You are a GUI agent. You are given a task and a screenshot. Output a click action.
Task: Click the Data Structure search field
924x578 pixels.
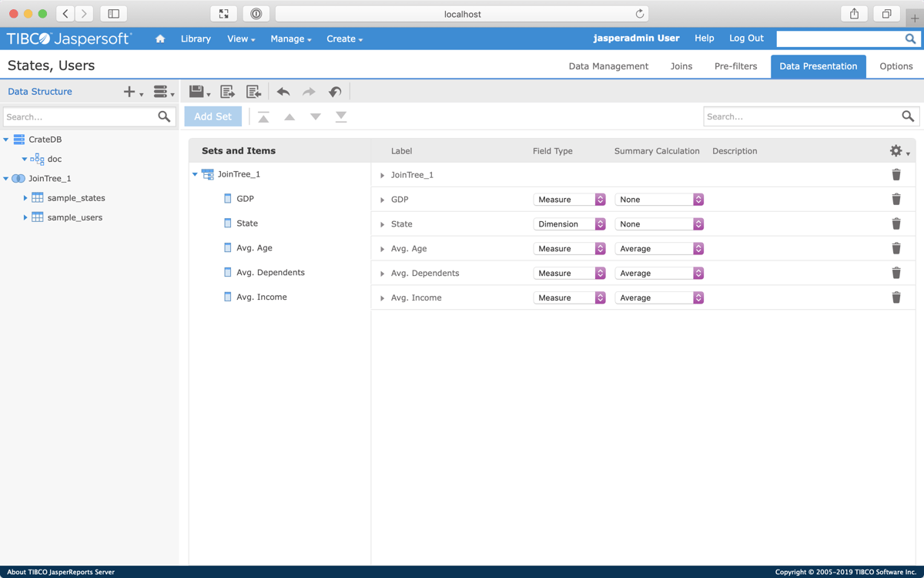(79, 117)
